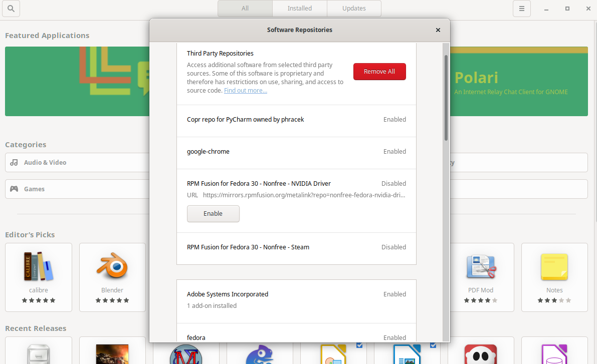Image resolution: width=597 pixels, height=364 pixels.
Task: Switch to the All tab
Action: (245, 9)
